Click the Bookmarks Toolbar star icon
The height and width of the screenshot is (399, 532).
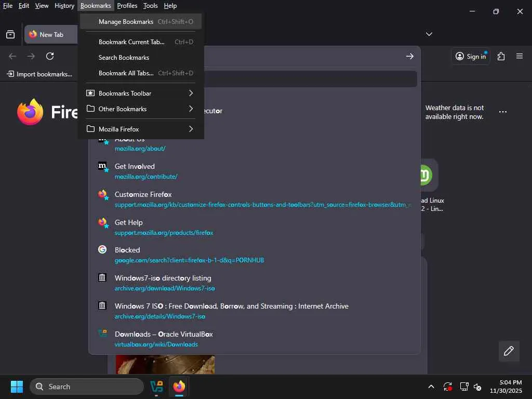coord(90,93)
